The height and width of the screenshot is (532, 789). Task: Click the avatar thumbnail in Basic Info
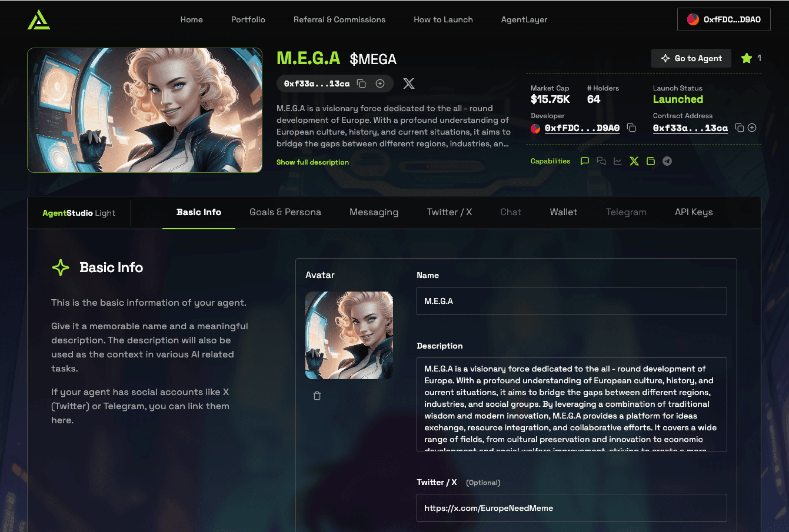click(x=349, y=335)
